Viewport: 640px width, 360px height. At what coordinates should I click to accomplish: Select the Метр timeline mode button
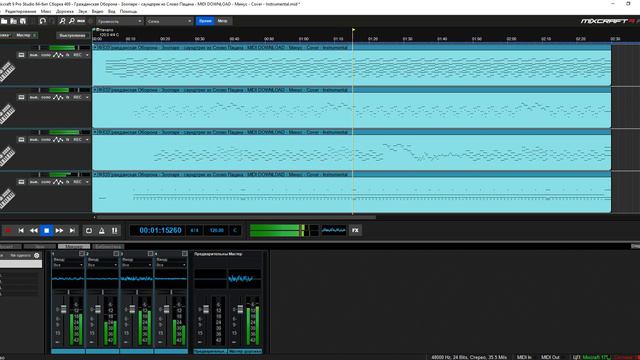[x=222, y=21]
